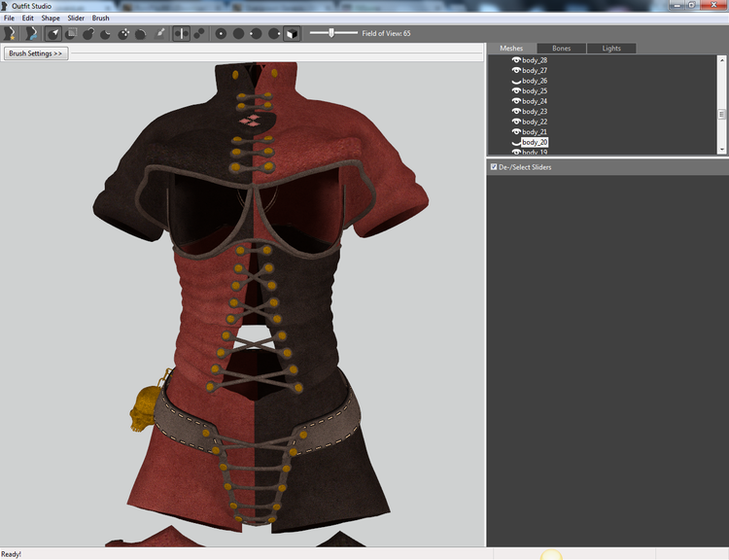The height and width of the screenshot is (560, 729).
Task: Switch to front view icon
Action: [221, 33]
